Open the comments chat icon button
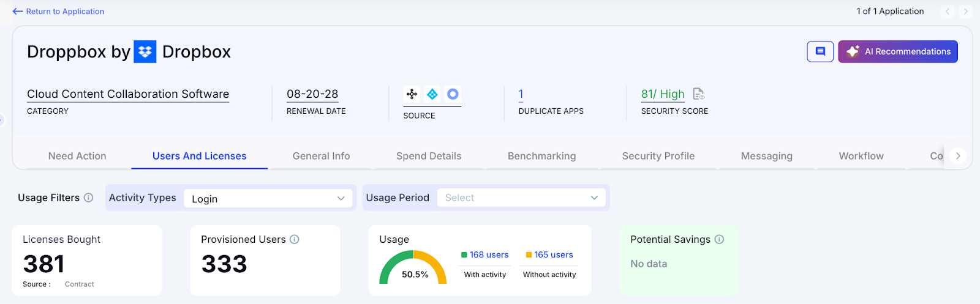The height and width of the screenshot is (304, 980). click(820, 51)
